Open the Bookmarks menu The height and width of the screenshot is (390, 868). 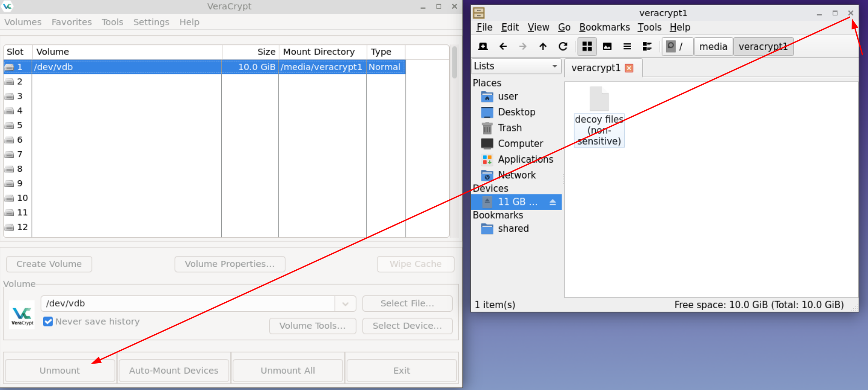pyautogui.click(x=604, y=27)
